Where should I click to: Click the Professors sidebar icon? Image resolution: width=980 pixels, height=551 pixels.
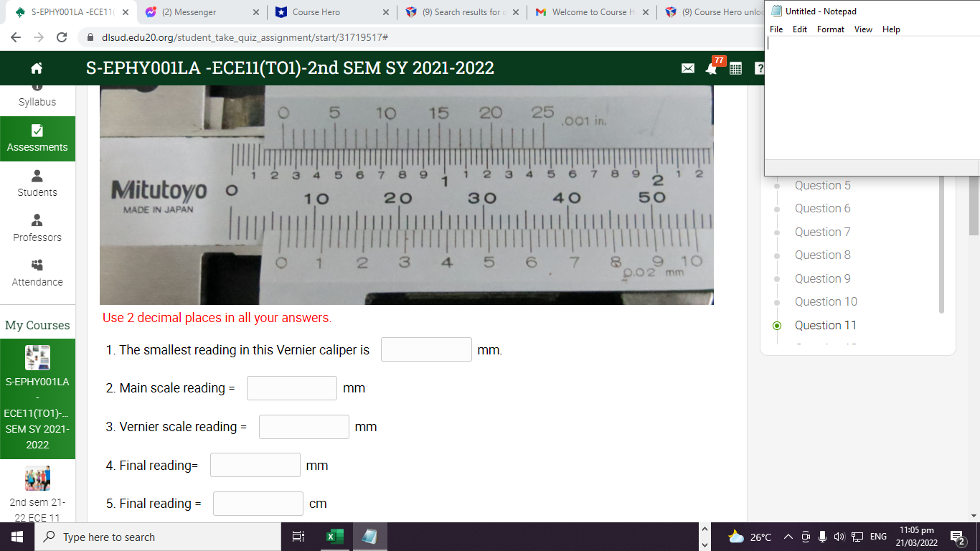[x=37, y=220]
